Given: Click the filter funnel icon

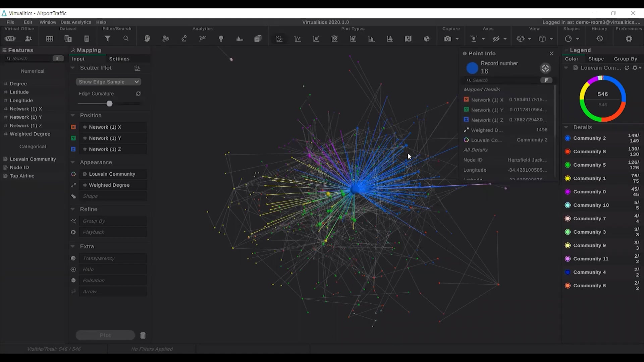Looking at the screenshot, I should tap(107, 39).
